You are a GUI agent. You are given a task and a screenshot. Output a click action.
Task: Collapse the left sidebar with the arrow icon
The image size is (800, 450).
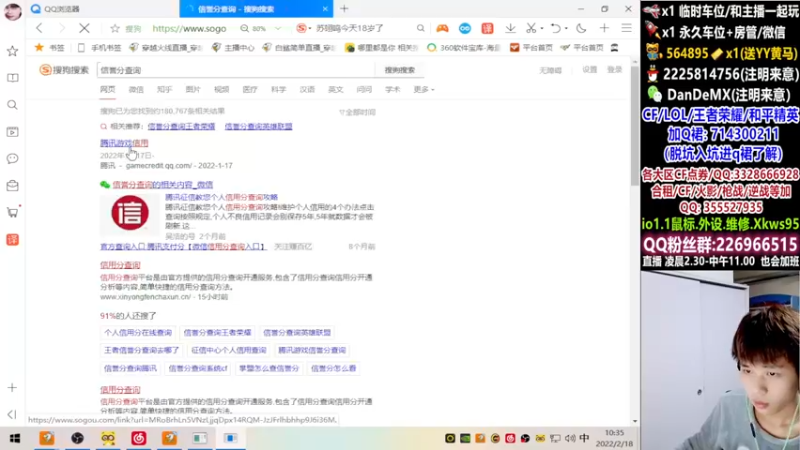12,414
